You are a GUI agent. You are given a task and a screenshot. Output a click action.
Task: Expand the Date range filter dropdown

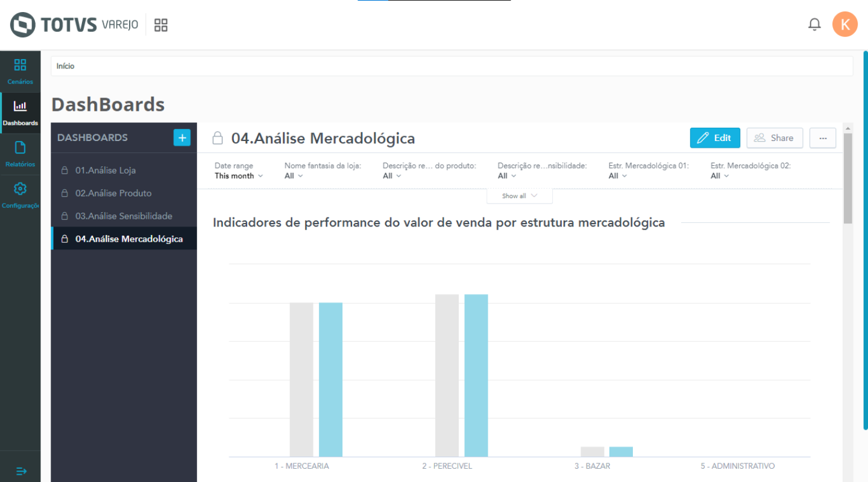[x=239, y=176]
